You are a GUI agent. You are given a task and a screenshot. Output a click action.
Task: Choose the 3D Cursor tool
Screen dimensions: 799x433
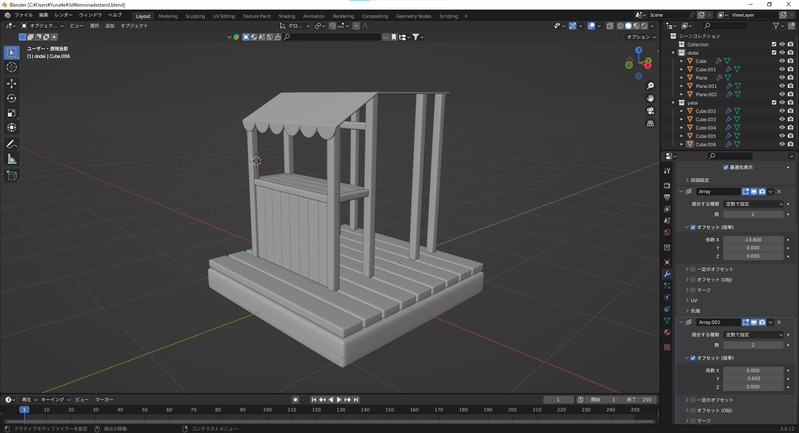tap(12, 67)
